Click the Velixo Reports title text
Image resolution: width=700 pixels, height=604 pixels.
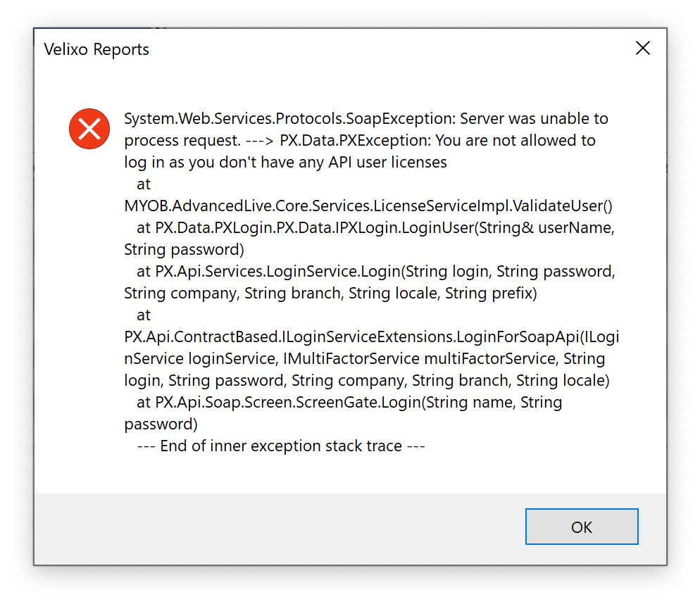[96, 49]
